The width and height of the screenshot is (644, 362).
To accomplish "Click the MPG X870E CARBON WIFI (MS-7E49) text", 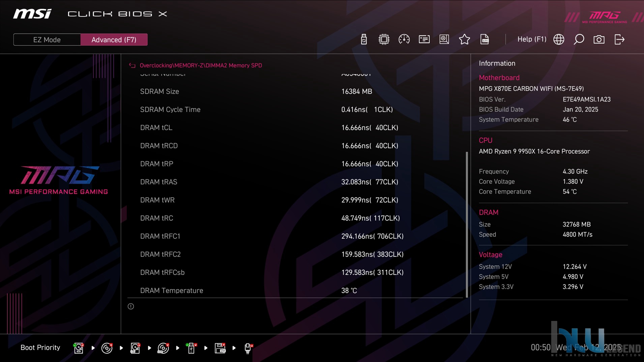I will (531, 89).
